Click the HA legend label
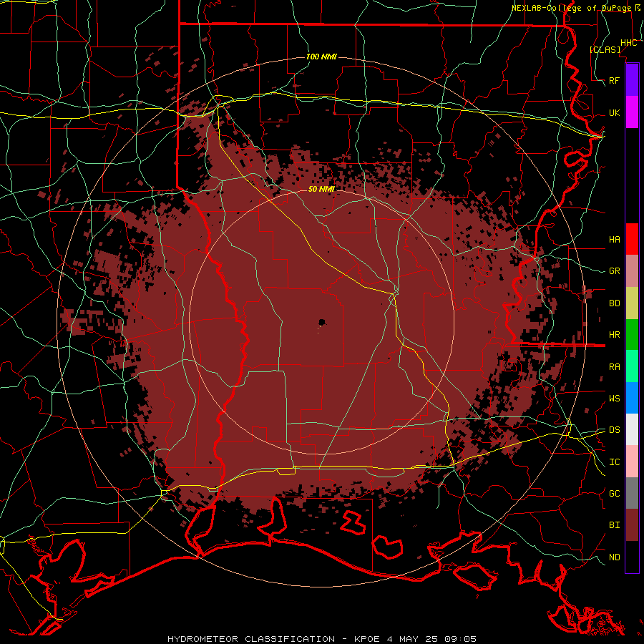 [x=614, y=239]
